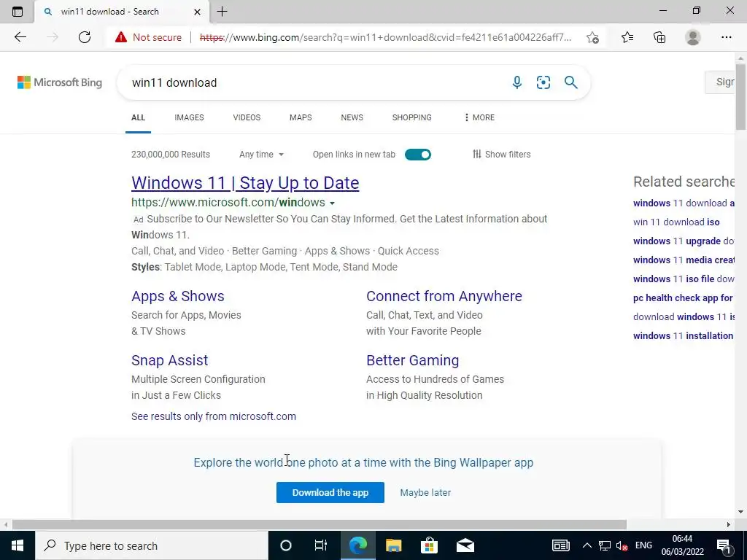Screen dimensions: 747x560
Task: Click the horizontal scrollbar thumb
Action: (x=320, y=524)
